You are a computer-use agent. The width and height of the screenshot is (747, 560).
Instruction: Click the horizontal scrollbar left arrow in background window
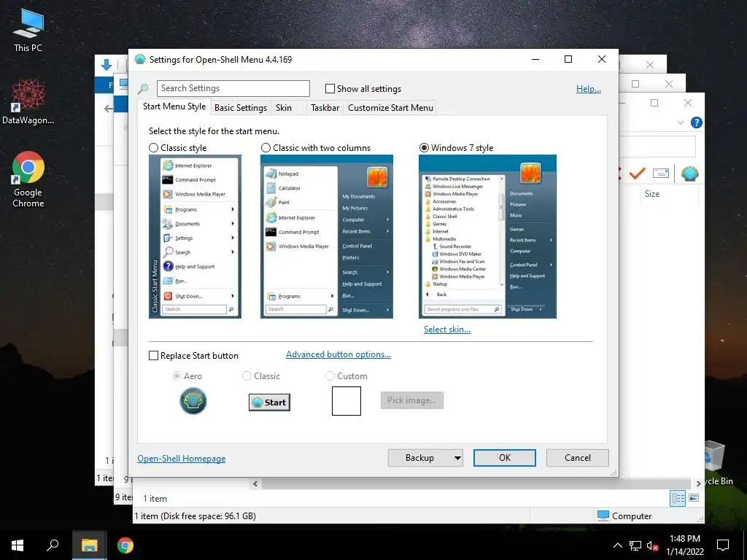pyautogui.click(x=256, y=484)
